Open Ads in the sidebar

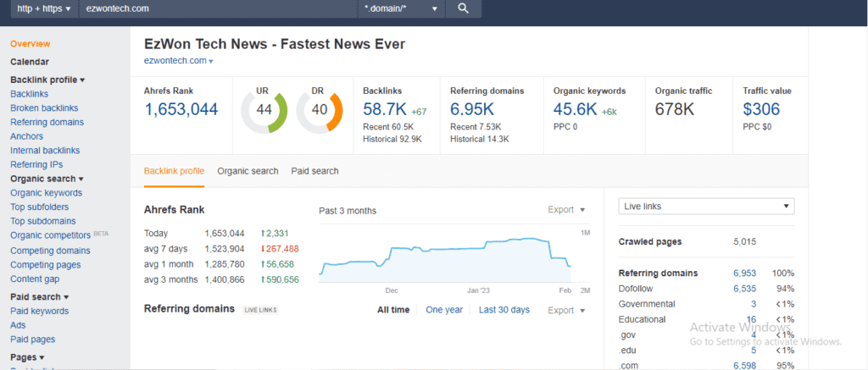[19, 325]
